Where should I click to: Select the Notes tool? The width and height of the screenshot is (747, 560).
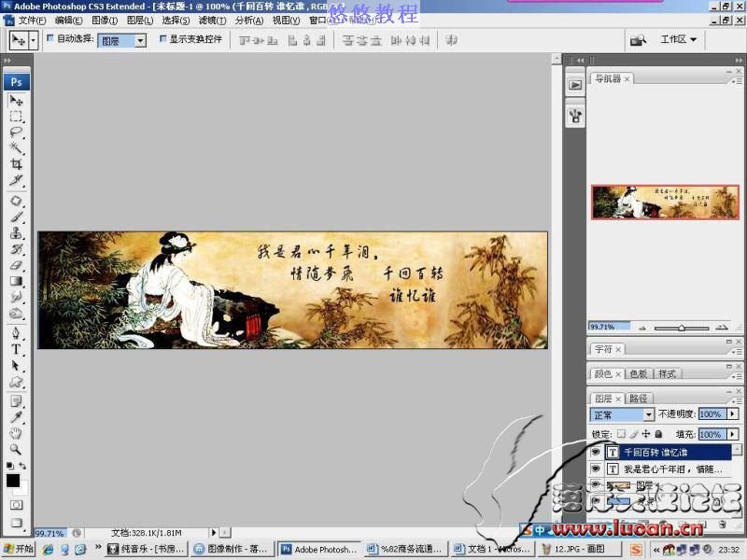(16, 401)
